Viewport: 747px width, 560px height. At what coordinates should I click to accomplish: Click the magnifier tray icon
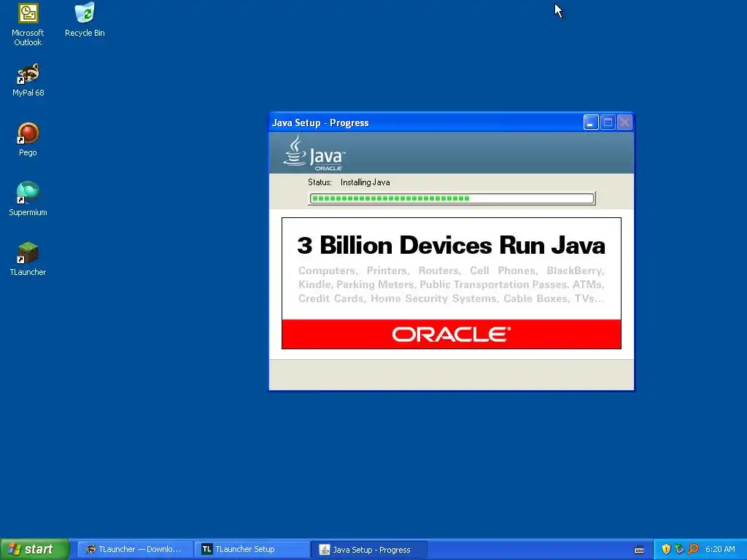coord(693,549)
